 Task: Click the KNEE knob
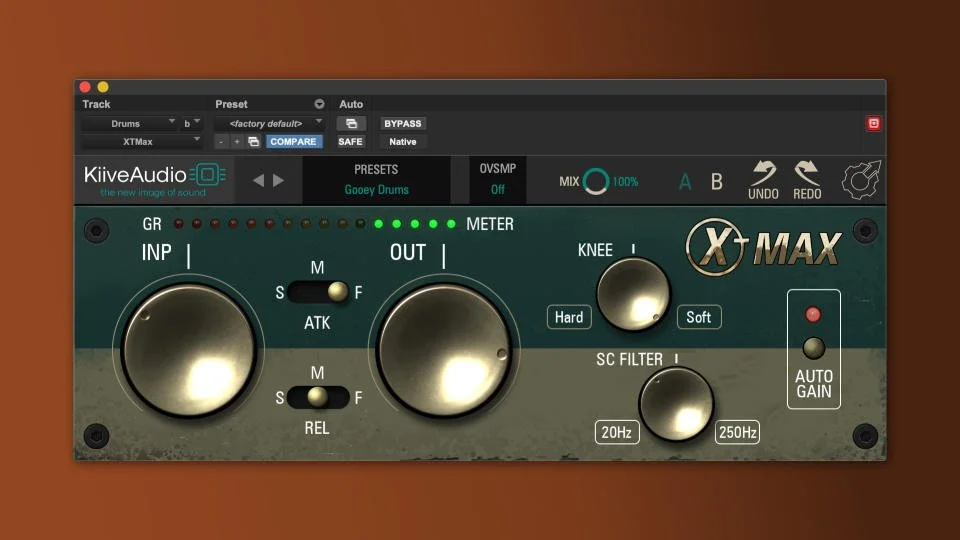633,294
